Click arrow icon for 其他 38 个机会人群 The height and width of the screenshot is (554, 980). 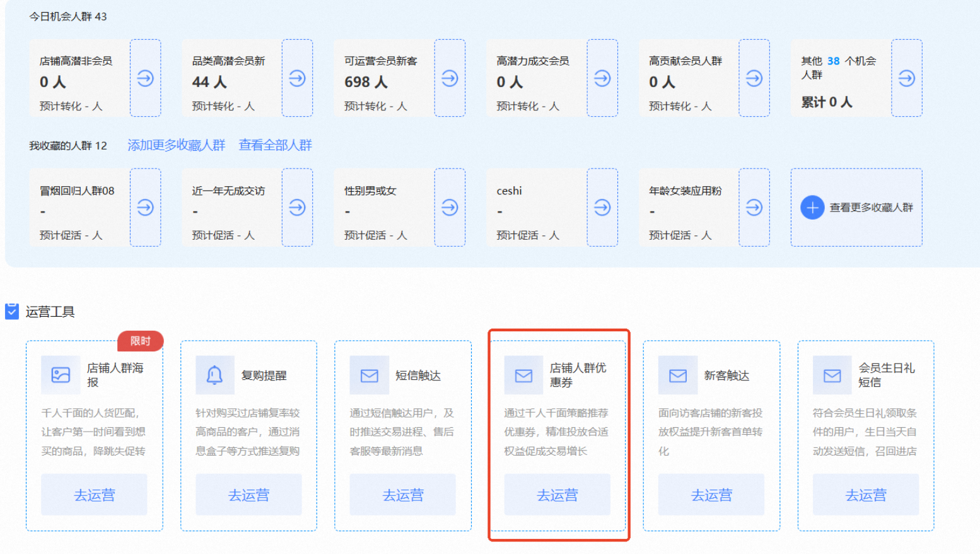[x=907, y=78]
